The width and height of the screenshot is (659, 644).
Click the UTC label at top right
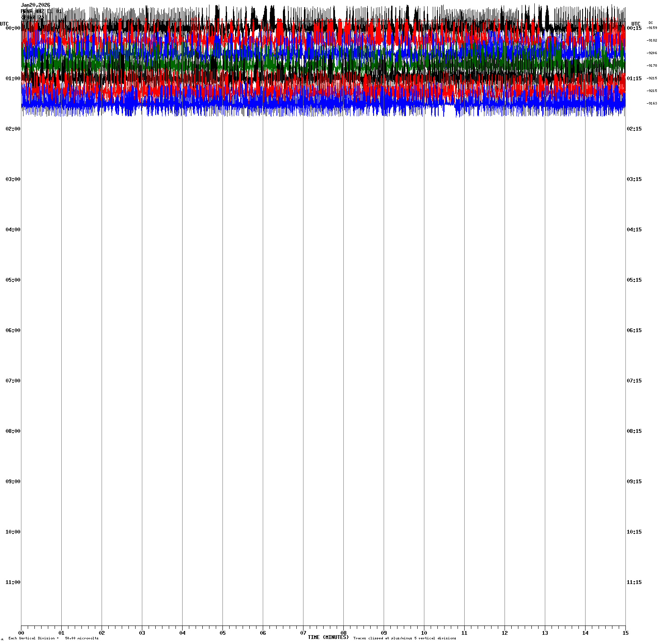tap(636, 24)
